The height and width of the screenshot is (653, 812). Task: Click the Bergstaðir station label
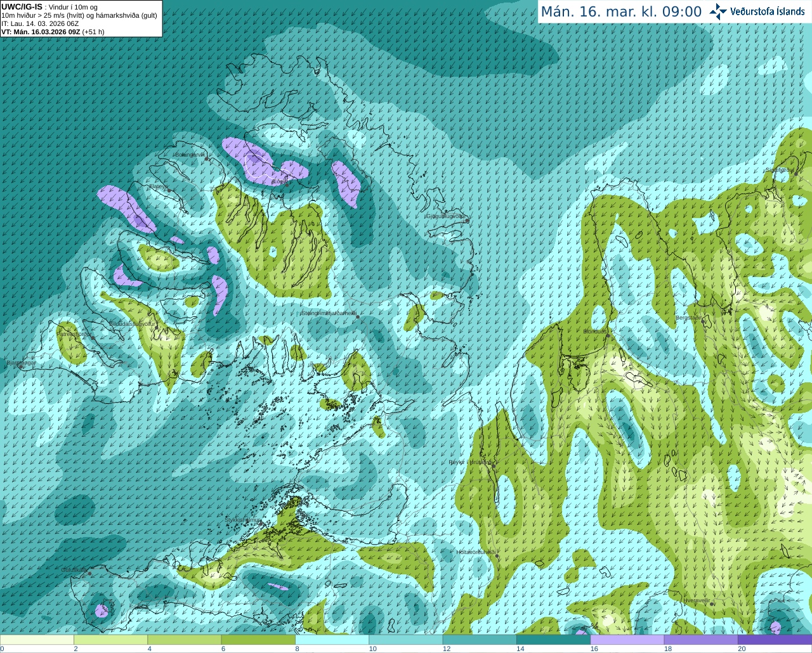(x=689, y=318)
